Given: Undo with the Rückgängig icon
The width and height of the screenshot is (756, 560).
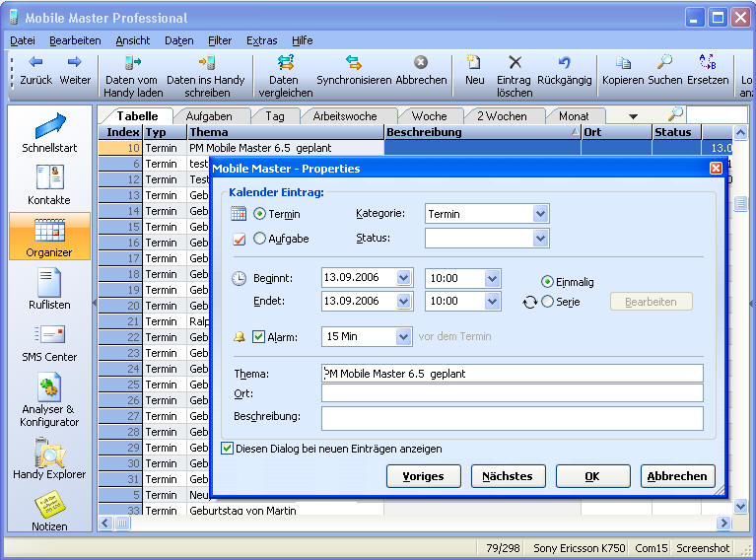Looking at the screenshot, I should tap(564, 70).
